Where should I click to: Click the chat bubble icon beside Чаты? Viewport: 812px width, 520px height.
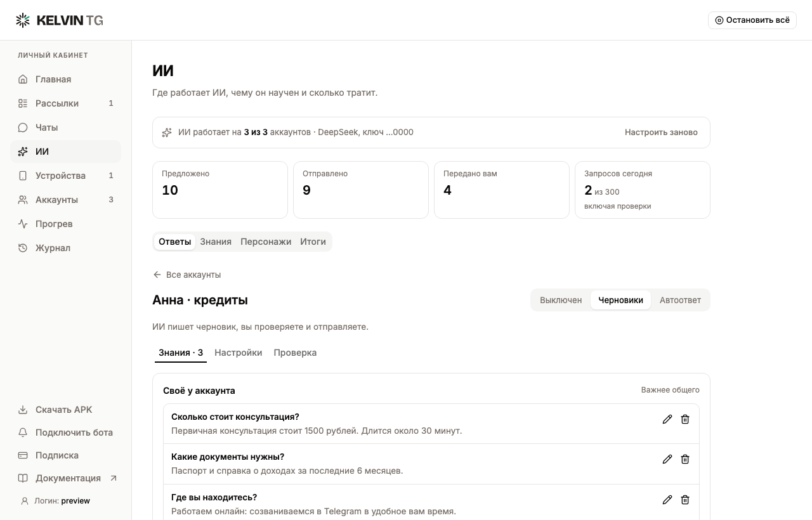23,127
